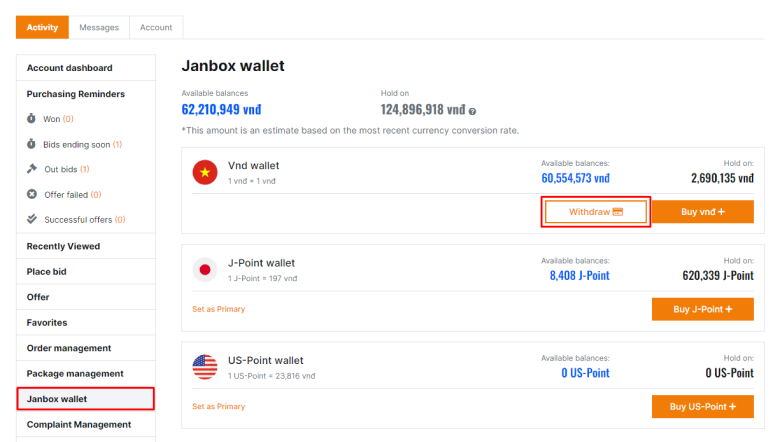Open Order management in sidebar
The height and width of the screenshot is (442, 780).
tap(69, 348)
